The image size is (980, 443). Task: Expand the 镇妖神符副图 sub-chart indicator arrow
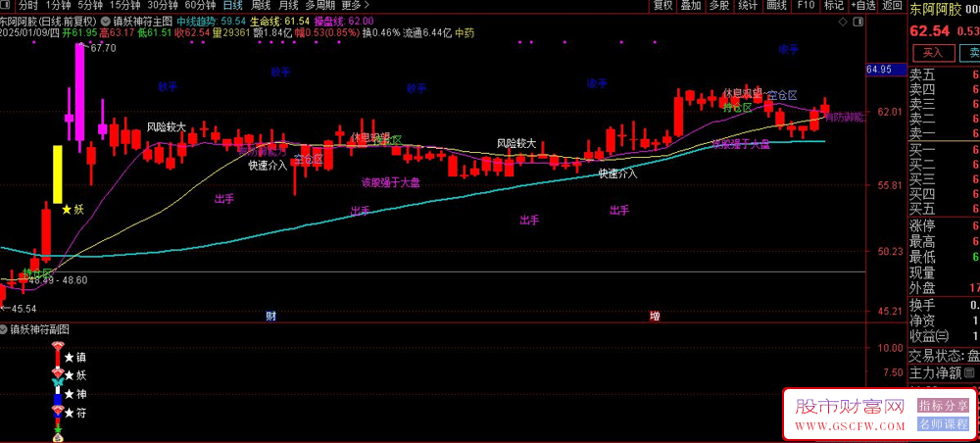[x=5, y=330]
